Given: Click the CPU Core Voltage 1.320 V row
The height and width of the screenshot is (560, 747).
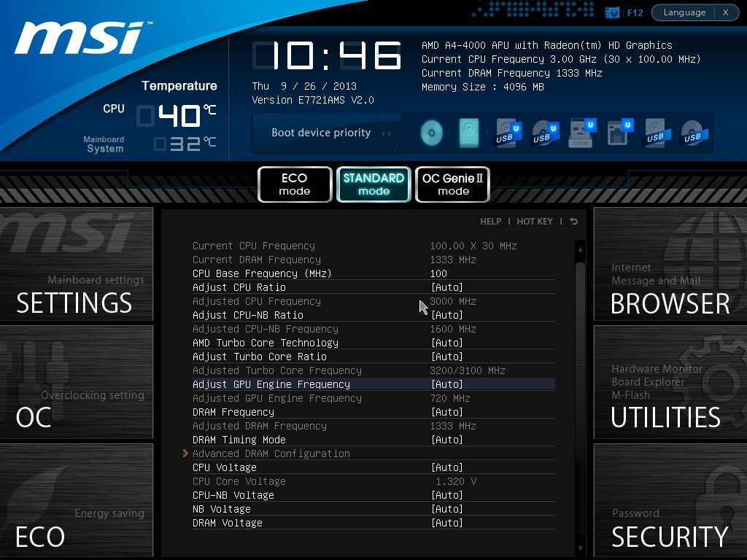Looking at the screenshot, I should [x=373, y=481].
